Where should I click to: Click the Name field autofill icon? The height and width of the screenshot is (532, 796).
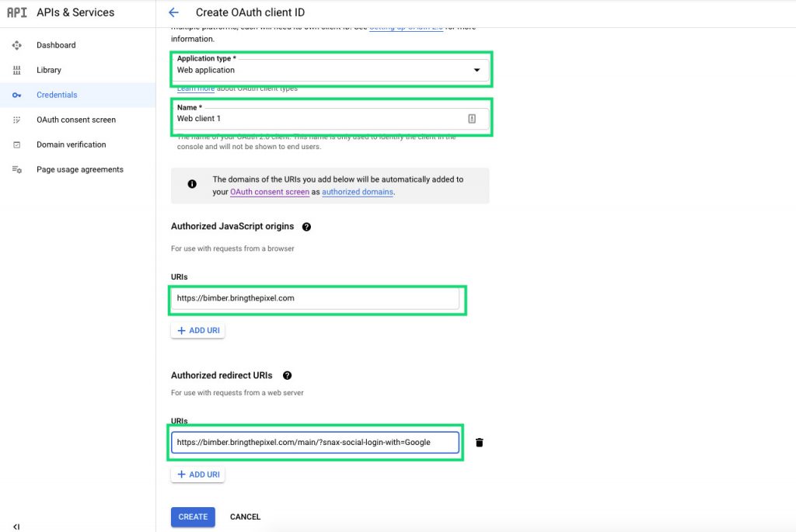point(472,119)
